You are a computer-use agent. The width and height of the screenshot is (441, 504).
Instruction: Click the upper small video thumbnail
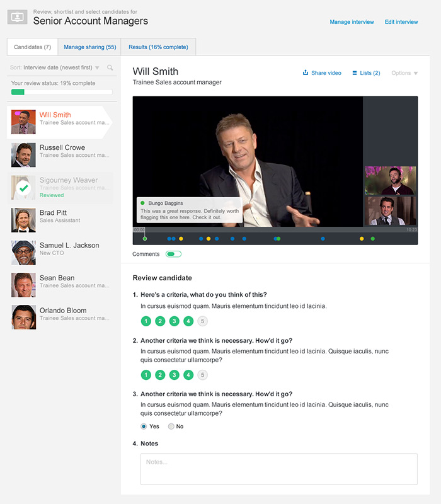coord(390,180)
